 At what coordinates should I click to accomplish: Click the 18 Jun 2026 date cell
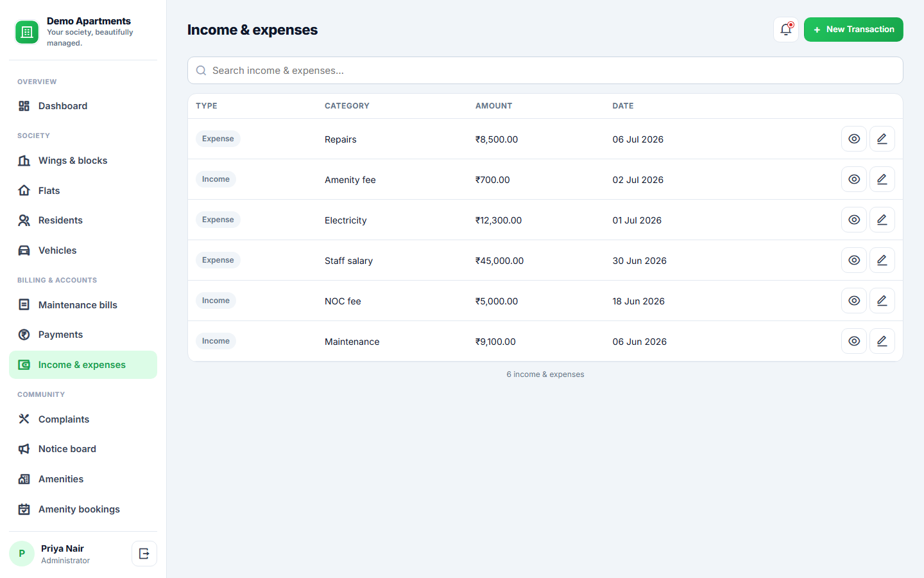coord(638,301)
